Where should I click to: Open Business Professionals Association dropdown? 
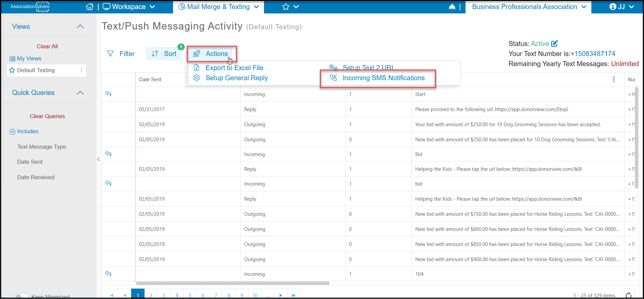tap(529, 7)
